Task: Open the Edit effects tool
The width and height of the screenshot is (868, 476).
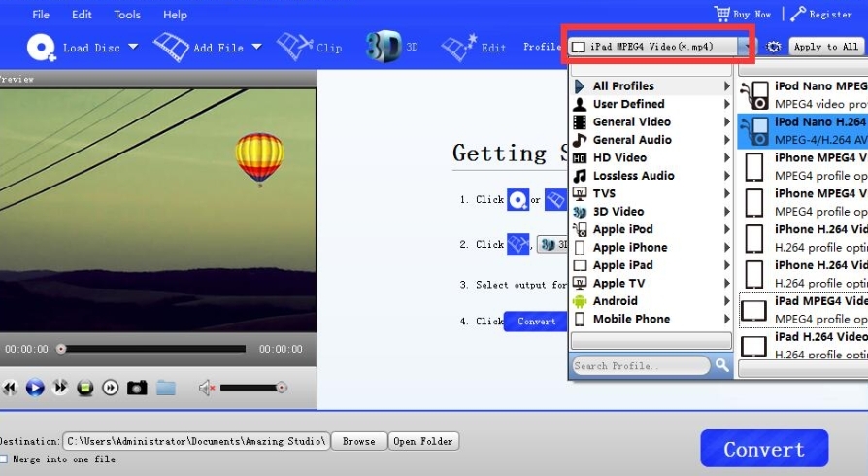Action: (x=473, y=48)
